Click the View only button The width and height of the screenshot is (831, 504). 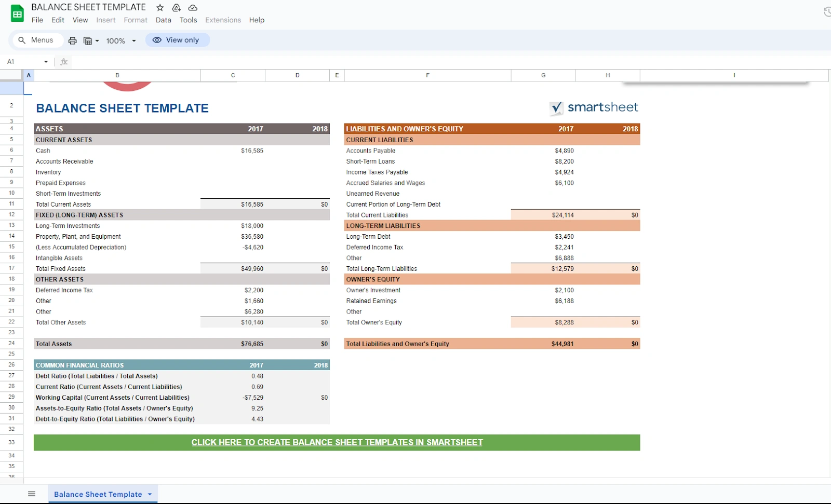[x=177, y=40]
